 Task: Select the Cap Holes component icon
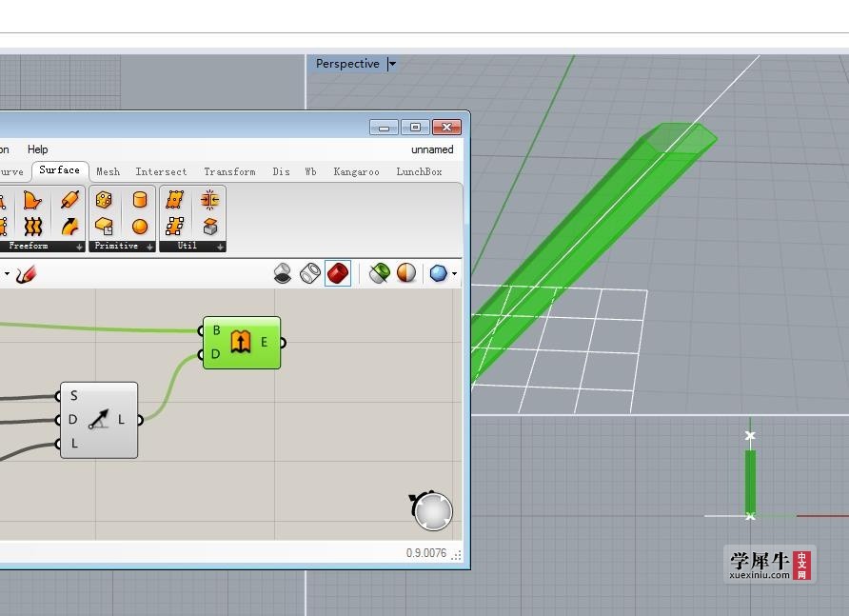[210, 226]
